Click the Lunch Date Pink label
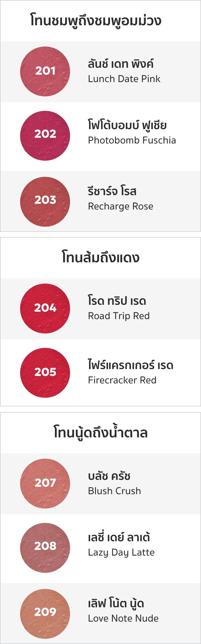Viewport: 201px width, 644px height. pyautogui.click(x=124, y=79)
